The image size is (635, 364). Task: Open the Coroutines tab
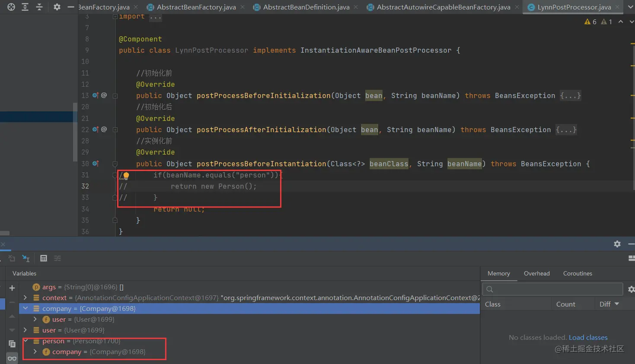pos(578,273)
